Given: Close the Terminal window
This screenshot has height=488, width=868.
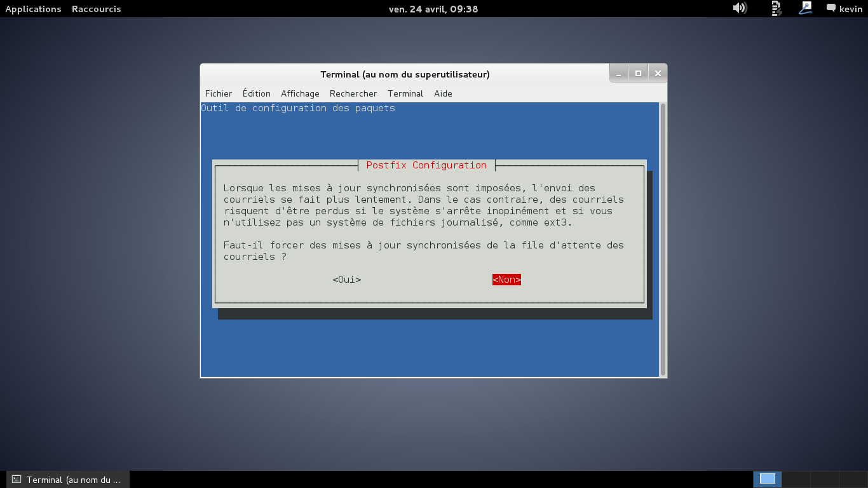Looking at the screenshot, I should [x=658, y=73].
